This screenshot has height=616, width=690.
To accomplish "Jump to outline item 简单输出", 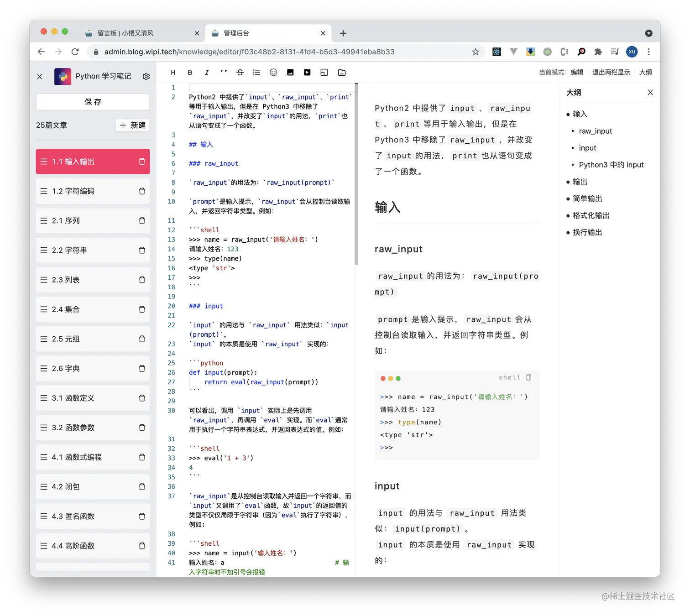I will [x=587, y=198].
